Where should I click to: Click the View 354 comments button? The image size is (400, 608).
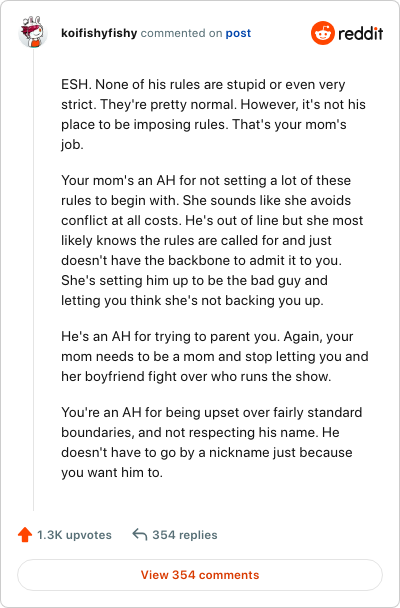[200, 575]
